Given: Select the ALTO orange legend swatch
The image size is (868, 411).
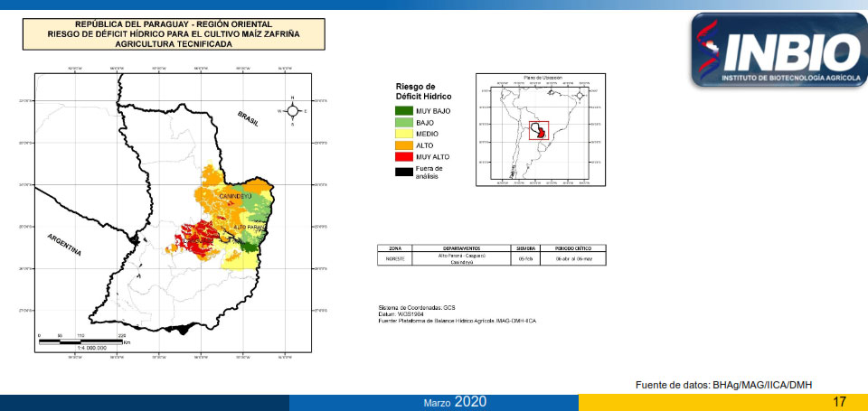Looking at the screenshot, I should coord(404,145).
